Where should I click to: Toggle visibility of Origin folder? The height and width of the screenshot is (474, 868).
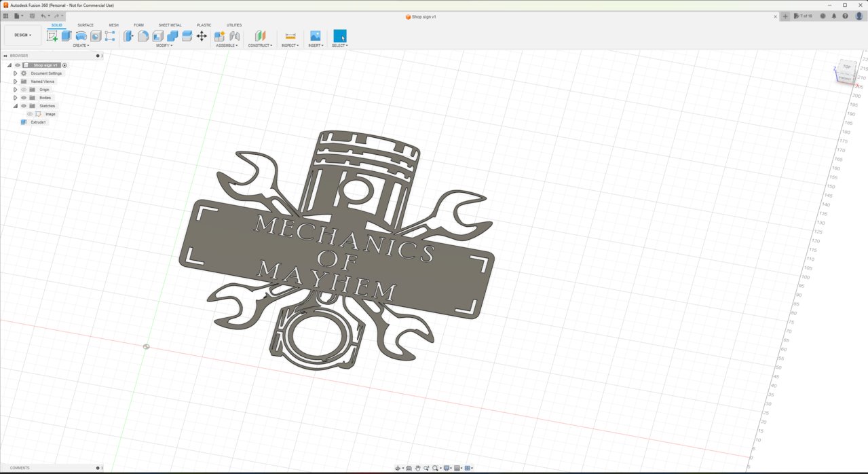[24, 90]
